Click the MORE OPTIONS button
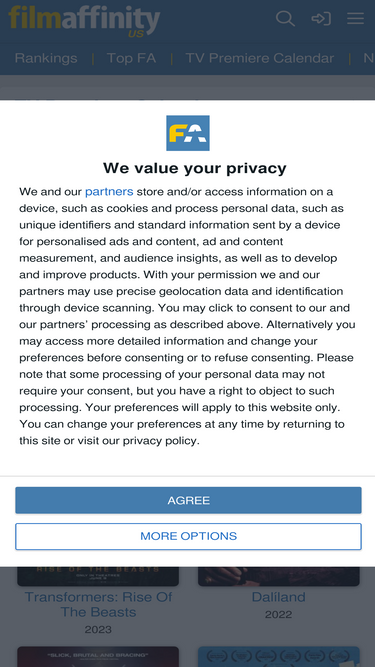The width and height of the screenshot is (375, 667). [x=188, y=536]
